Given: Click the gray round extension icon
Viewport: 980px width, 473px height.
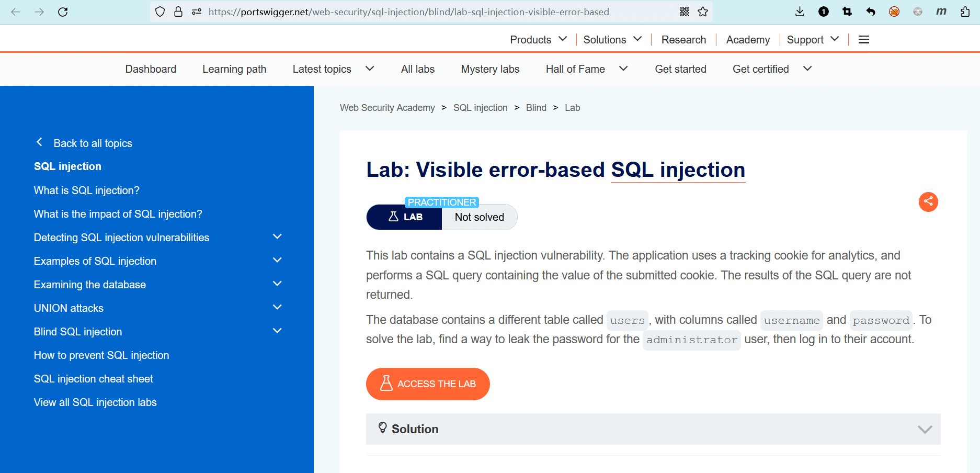Looking at the screenshot, I should point(918,12).
